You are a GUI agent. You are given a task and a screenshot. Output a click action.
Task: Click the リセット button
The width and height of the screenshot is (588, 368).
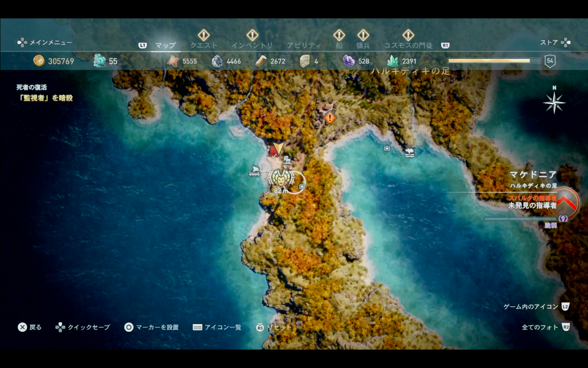pyautogui.click(x=274, y=327)
